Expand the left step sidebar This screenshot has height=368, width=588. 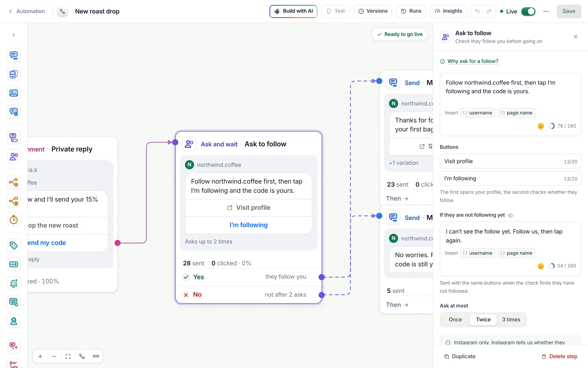14,35
